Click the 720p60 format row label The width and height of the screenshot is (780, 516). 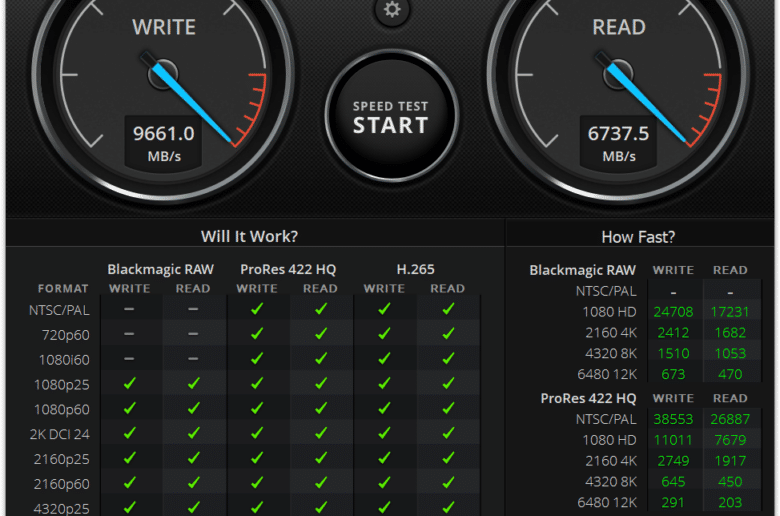66,335
